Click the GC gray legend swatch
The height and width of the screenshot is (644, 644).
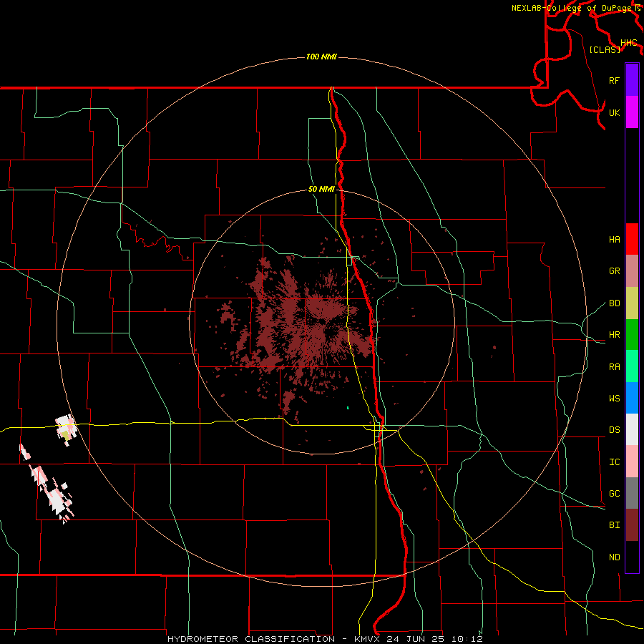tap(632, 493)
